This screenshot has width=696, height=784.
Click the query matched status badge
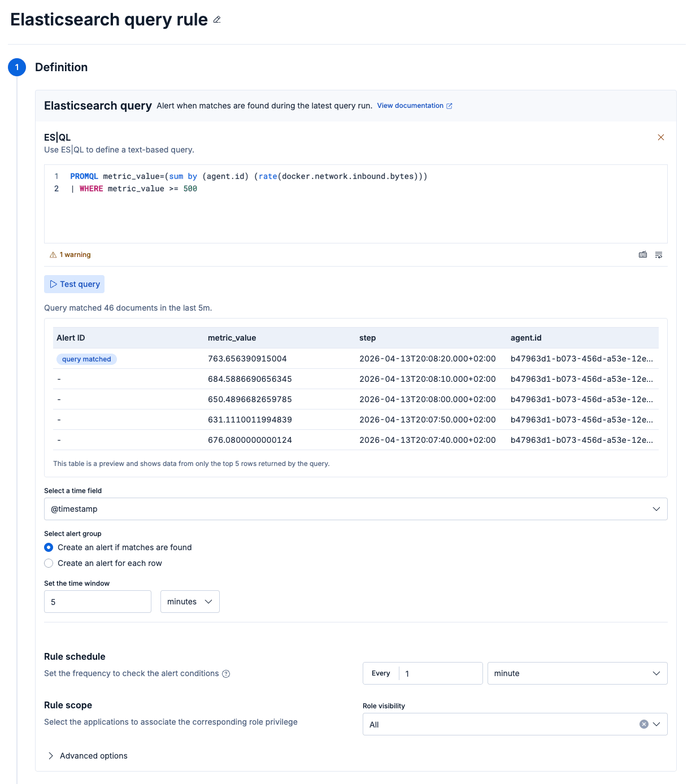(x=86, y=359)
